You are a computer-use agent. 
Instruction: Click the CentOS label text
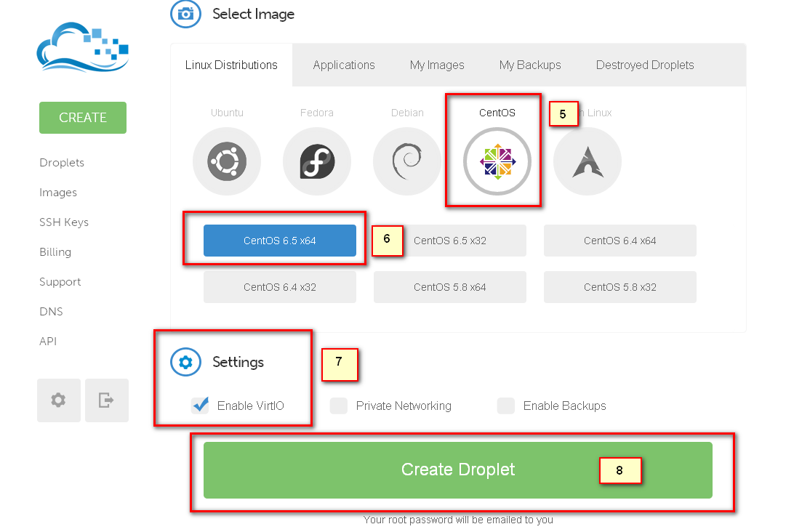pyautogui.click(x=497, y=113)
